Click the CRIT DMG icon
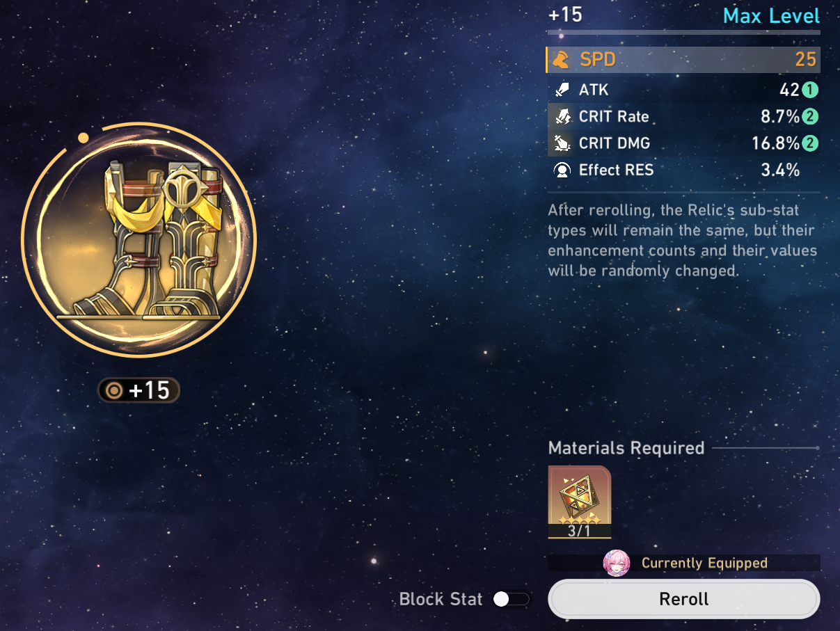 click(x=561, y=143)
